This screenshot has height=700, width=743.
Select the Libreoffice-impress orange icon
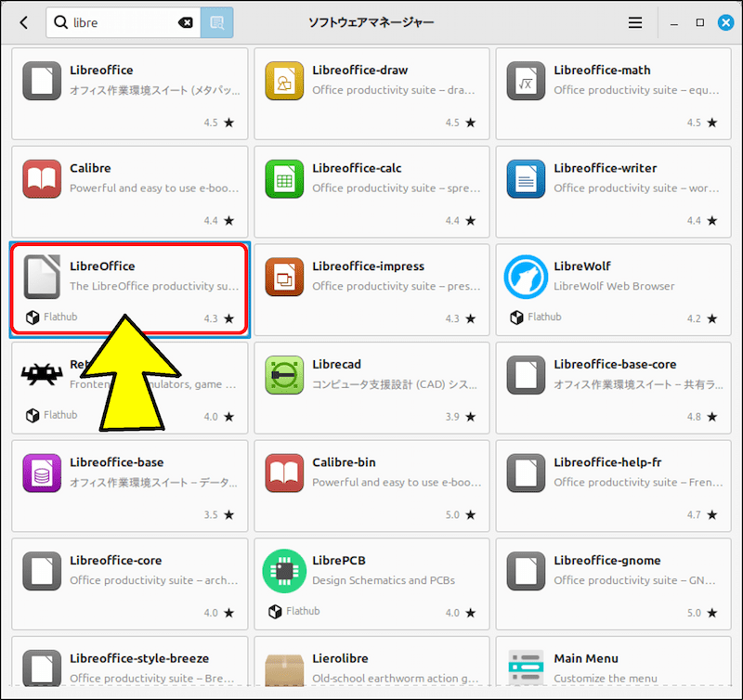284,277
